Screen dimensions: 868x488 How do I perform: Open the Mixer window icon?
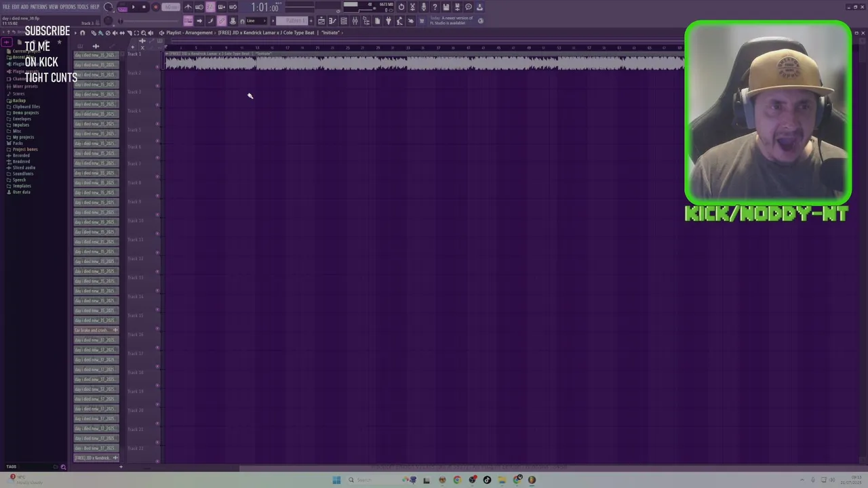[x=355, y=20]
